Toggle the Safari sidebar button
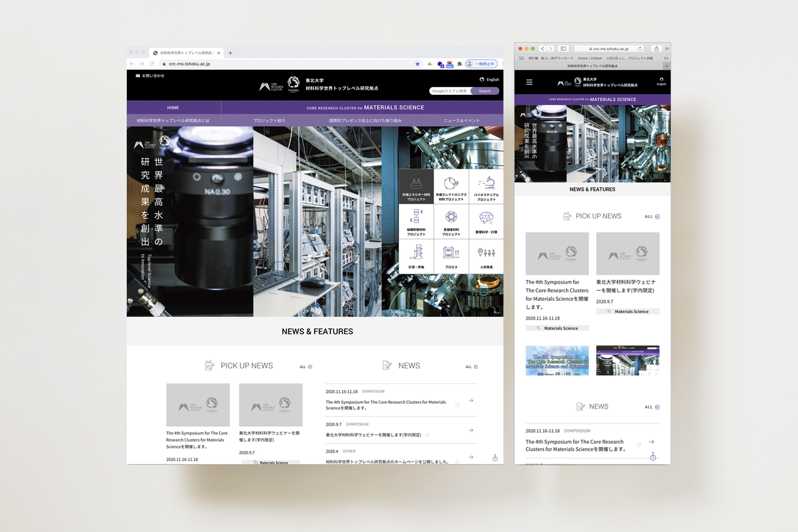The width and height of the screenshot is (798, 532). click(563, 49)
